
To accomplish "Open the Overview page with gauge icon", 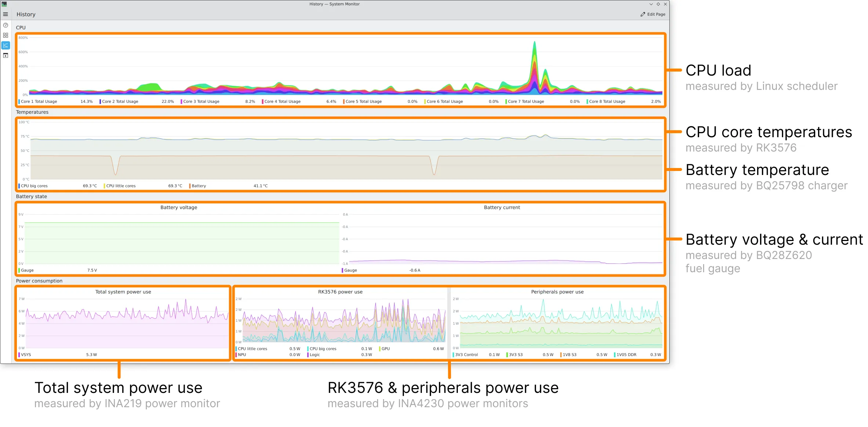I will (6, 25).
